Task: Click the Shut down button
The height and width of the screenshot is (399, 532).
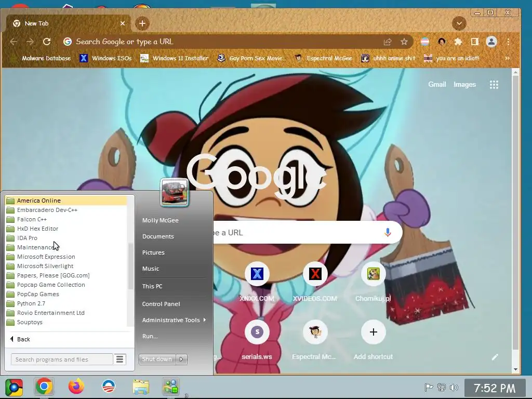Action: click(x=157, y=359)
